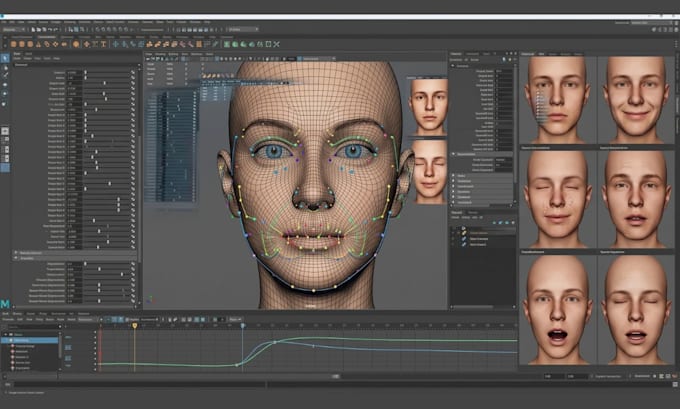Open the wide dropdown after the render icons
Image resolution: width=680 pixels, height=409 pixels.
pos(243,29)
